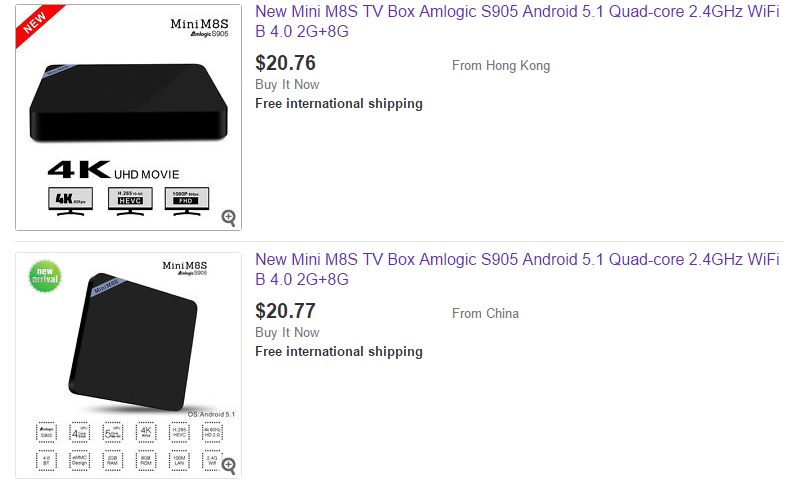Open the first Mini M8S TV Box listing title
The width and height of the screenshot is (788, 484).
[517, 21]
